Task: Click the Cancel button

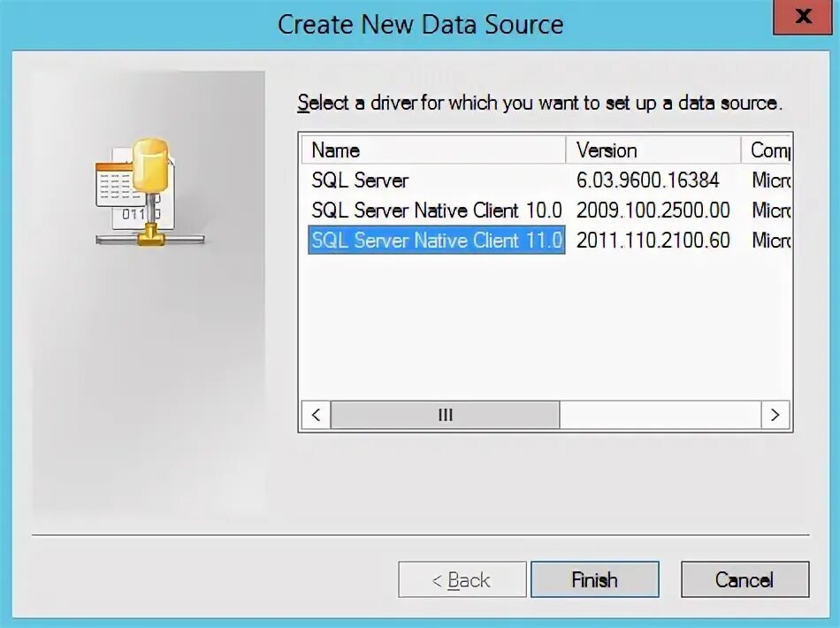Action: tap(745, 579)
